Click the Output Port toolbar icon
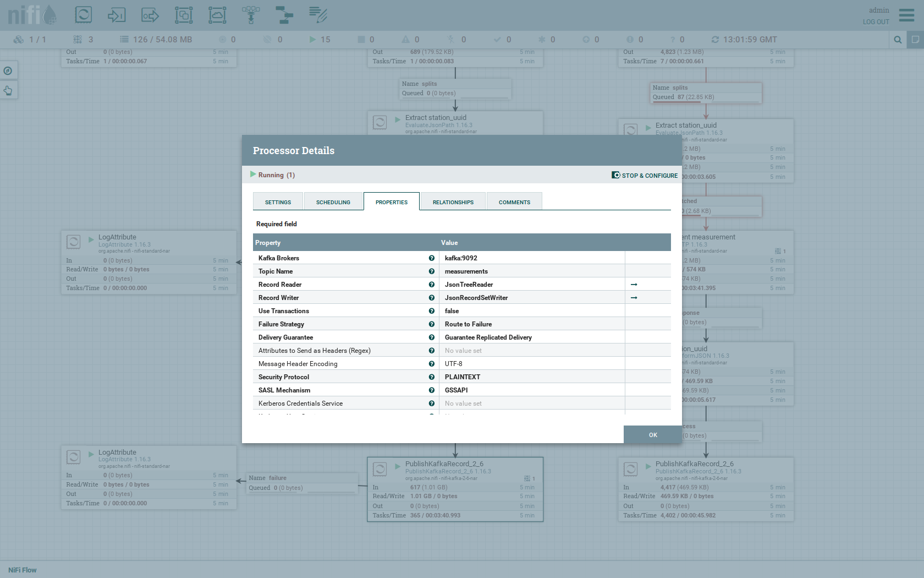924x578 pixels. (150, 15)
